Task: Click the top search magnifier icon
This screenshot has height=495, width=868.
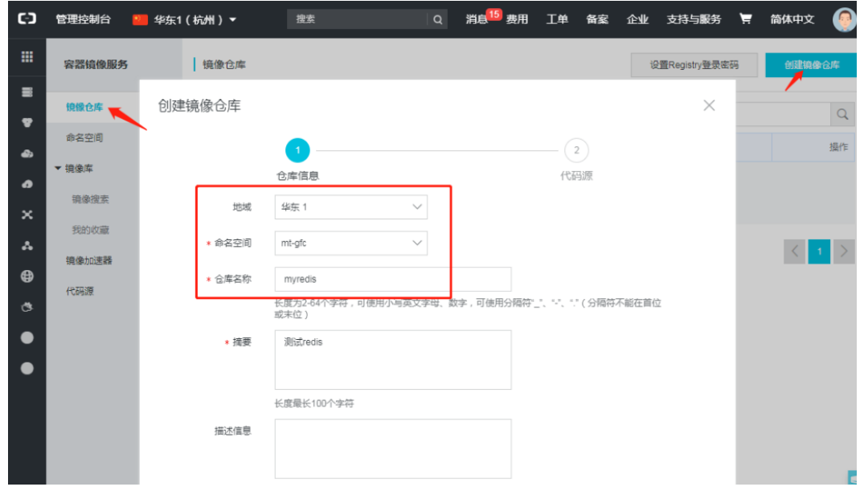Action: pyautogui.click(x=438, y=19)
